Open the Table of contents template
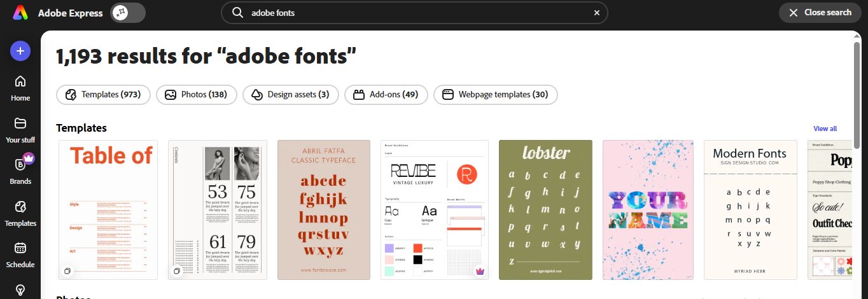 tap(108, 210)
